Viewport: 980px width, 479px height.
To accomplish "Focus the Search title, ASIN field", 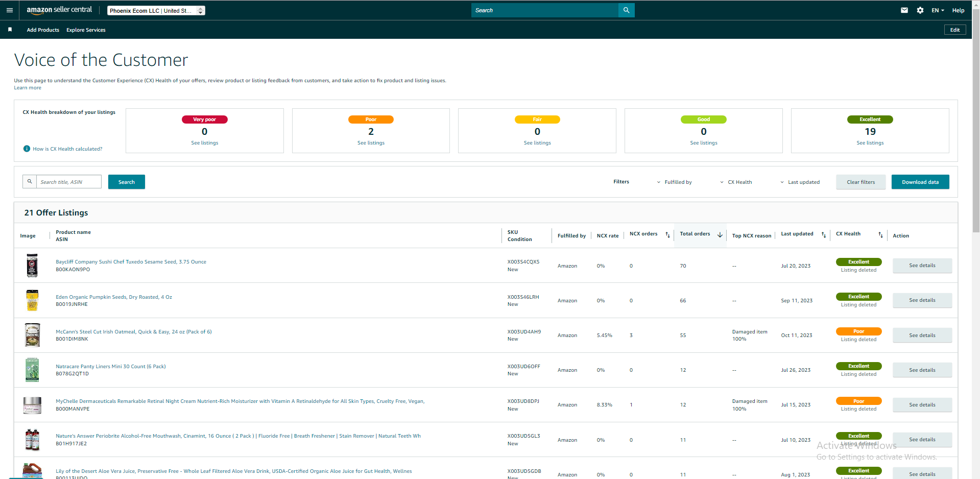I will point(68,182).
